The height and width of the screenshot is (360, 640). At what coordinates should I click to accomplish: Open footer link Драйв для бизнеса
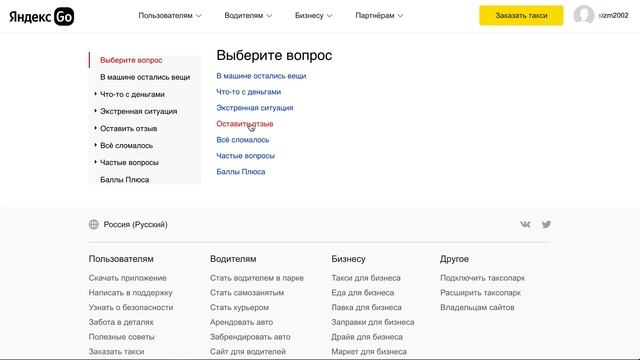coord(367,337)
